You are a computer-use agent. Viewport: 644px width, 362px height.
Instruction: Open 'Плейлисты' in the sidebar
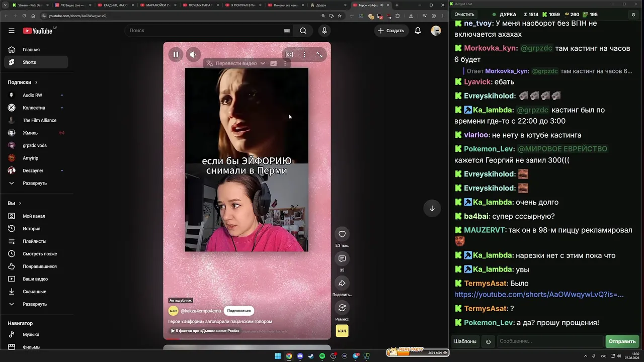click(35, 241)
